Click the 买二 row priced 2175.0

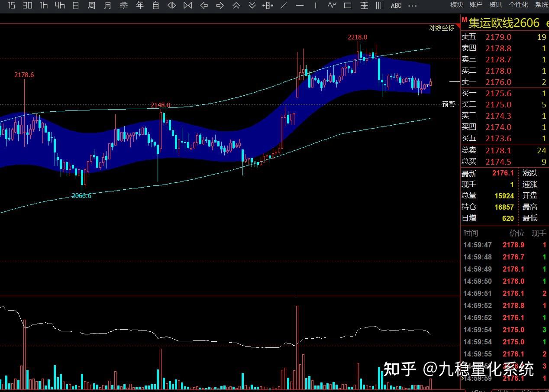click(504, 104)
